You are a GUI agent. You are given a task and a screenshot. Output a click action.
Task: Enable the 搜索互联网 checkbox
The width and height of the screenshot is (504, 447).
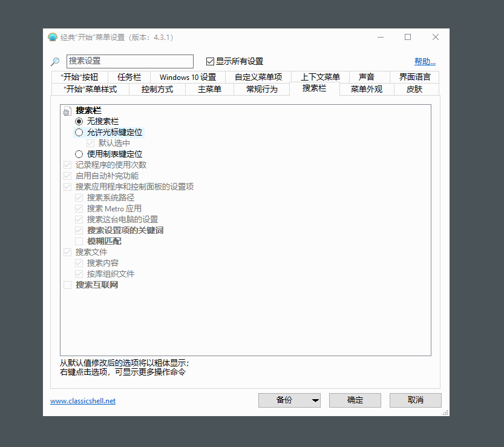tap(68, 285)
